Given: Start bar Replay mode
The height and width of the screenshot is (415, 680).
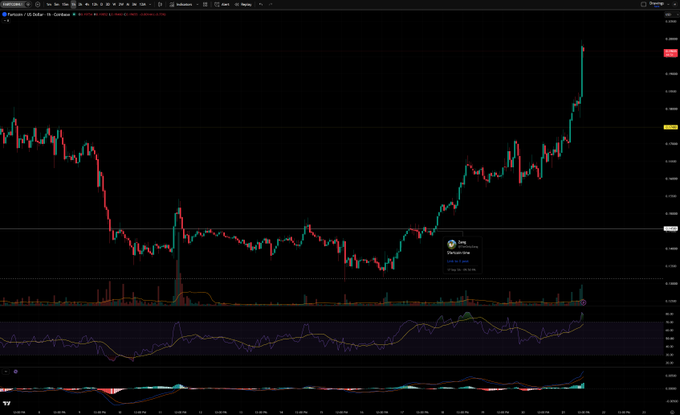Looking at the screenshot, I should (x=243, y=4).
